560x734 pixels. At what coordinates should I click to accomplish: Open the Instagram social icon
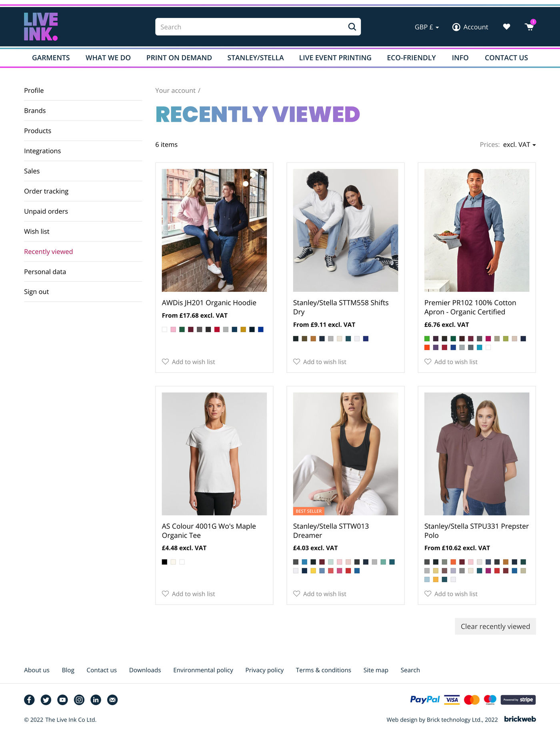79,700
